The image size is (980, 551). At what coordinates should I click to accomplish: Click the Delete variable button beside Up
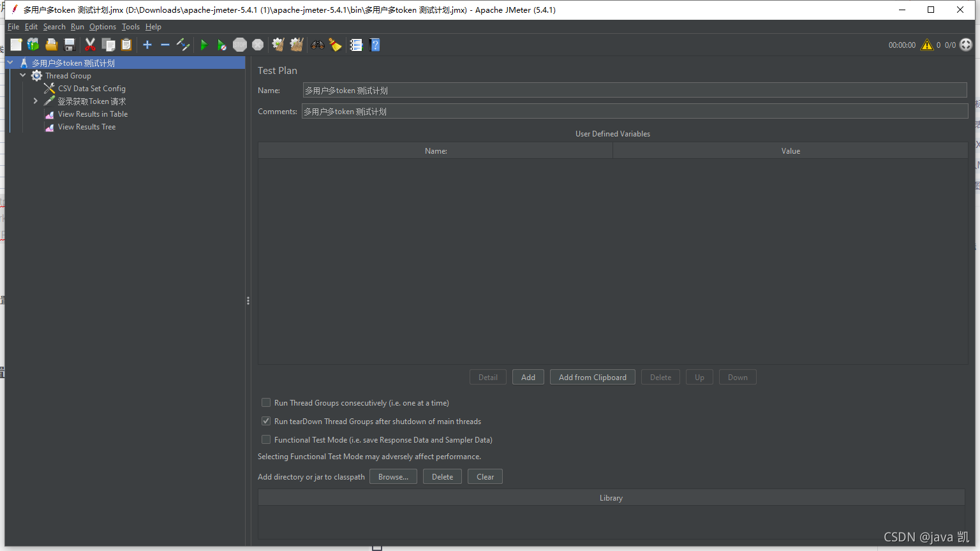(x=660, y=377)
